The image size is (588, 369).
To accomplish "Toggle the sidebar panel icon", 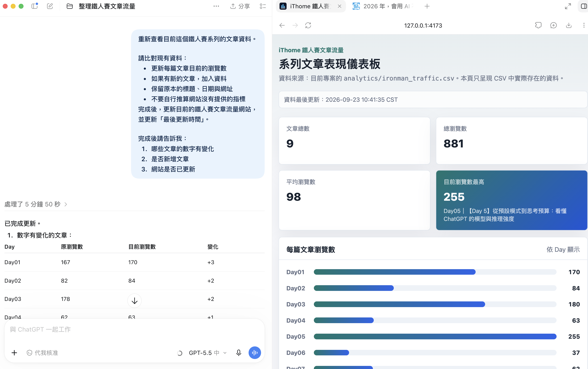I will (x=35, y=6).
